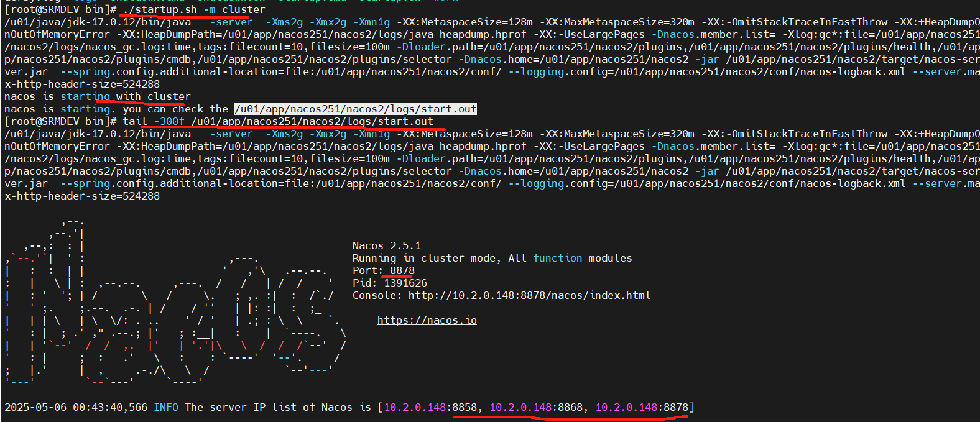Click the 'Pid: 1391626' line
980x422 pixels.
tap(390, 283)
